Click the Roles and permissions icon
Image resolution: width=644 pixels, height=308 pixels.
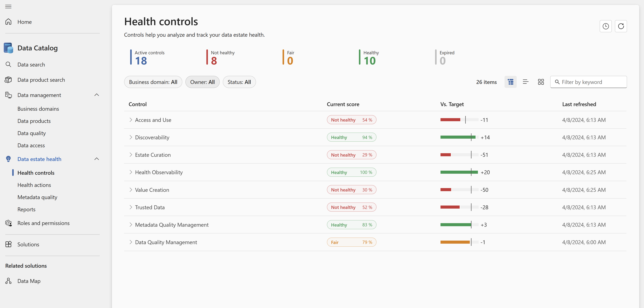(x=8, y=223)
